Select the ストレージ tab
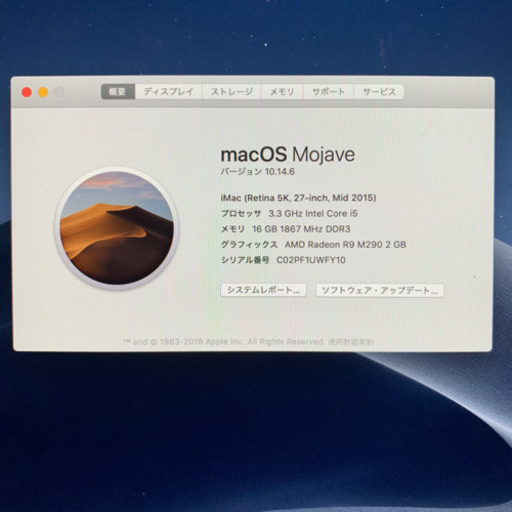This screenshot has height=512, width=512. 232,92
